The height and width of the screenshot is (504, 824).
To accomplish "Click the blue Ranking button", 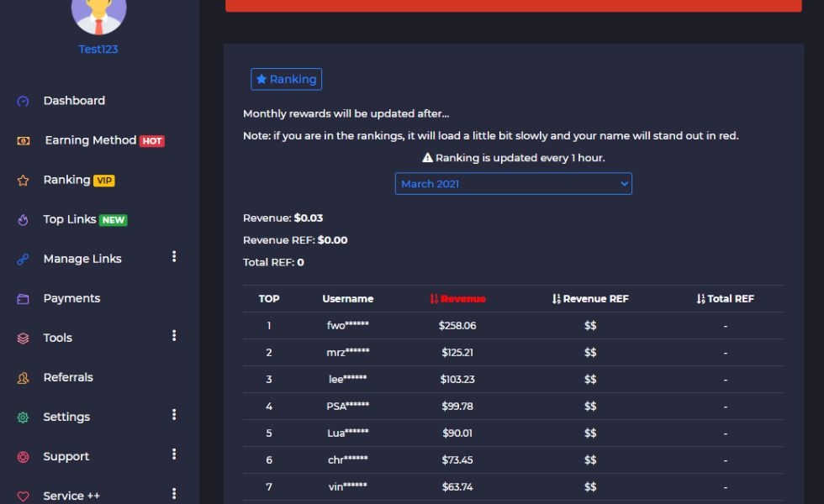I will click(x=287, y=79).
